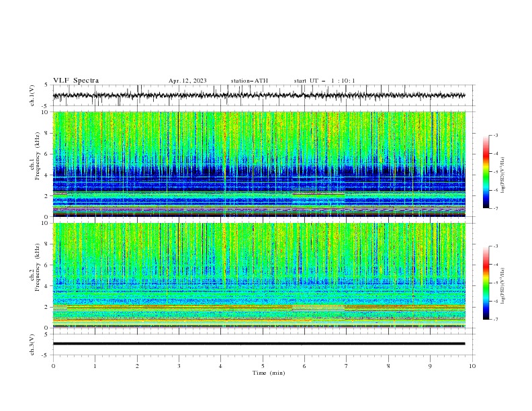Click the ch.1 PSD color scale bar
This screenshot has width=532, height=411.
coord(486,172)
